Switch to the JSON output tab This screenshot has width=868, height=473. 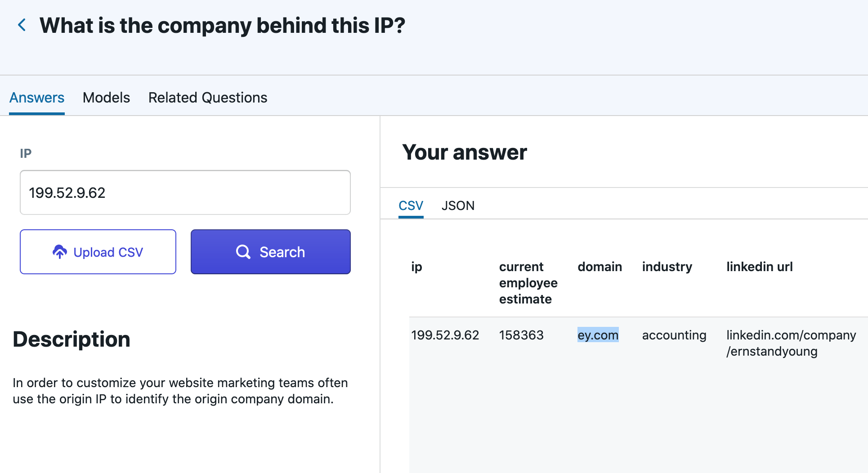pos(458,205)
